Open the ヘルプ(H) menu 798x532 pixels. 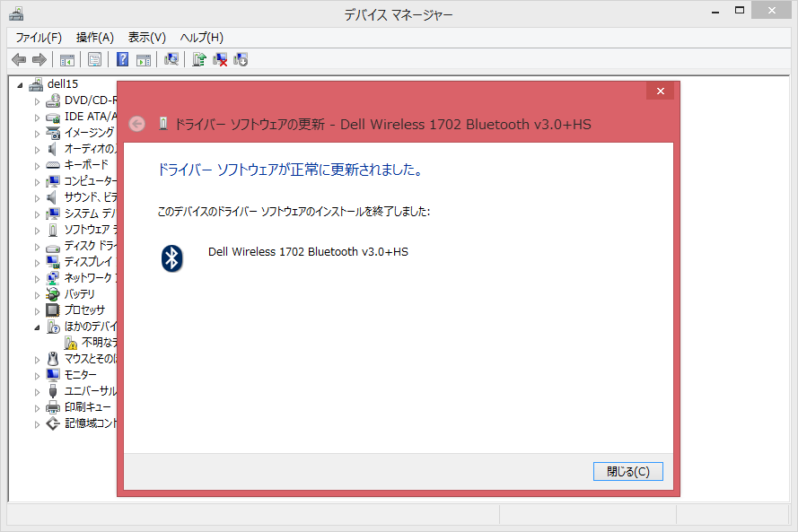coord(202,38)
